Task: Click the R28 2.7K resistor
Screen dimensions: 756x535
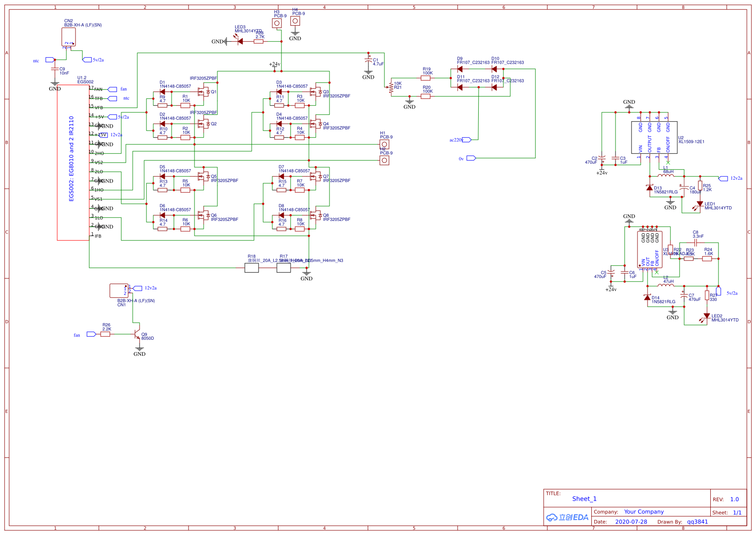Action: click(x=259, y=41)
